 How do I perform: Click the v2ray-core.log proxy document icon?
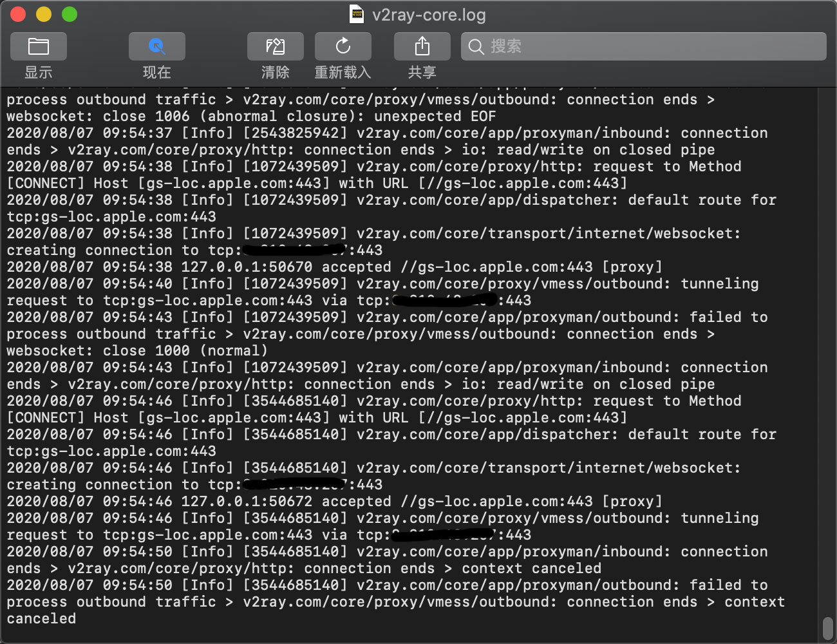coord(357,14)
